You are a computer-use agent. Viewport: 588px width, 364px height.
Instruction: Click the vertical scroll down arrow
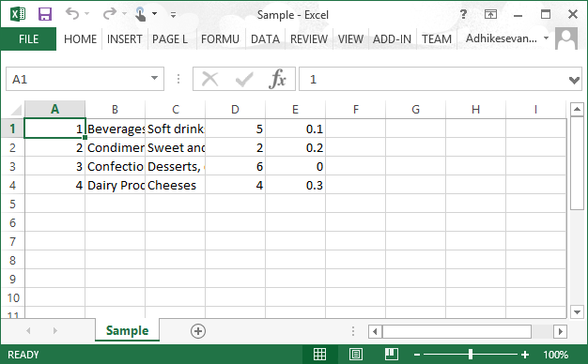pos(577,311)
